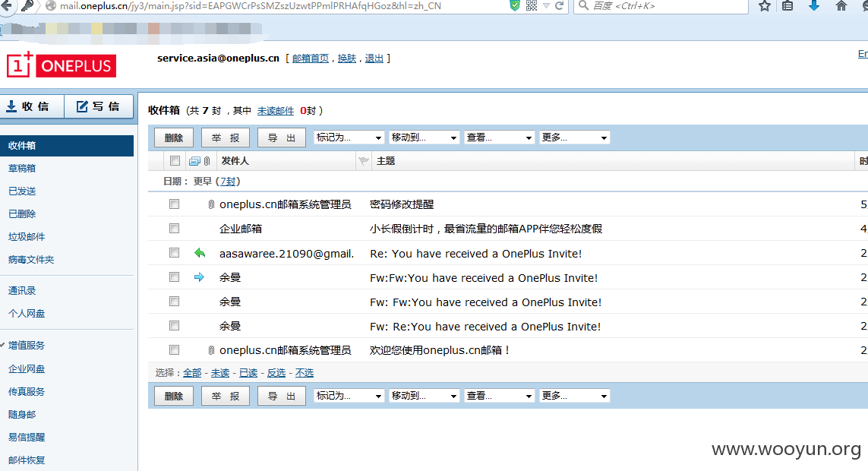
Task: Click the green shield security icon
Action: click(x=515, y=5)
